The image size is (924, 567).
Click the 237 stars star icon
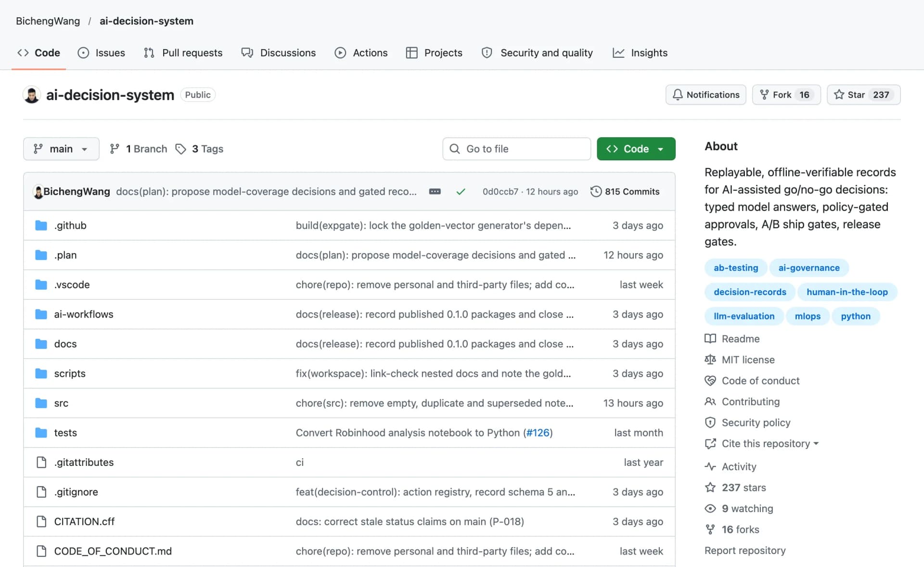click(x=710, y=488)
